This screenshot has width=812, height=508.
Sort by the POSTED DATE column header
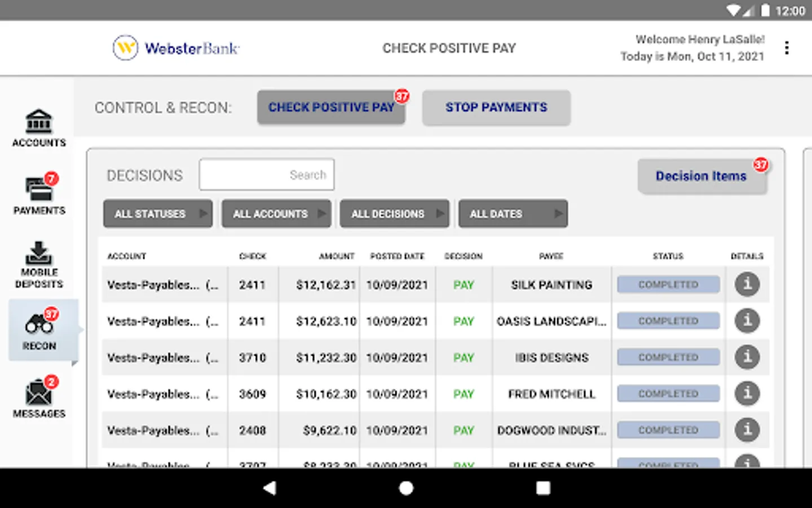pyautogui.click(x=397, y=256)
